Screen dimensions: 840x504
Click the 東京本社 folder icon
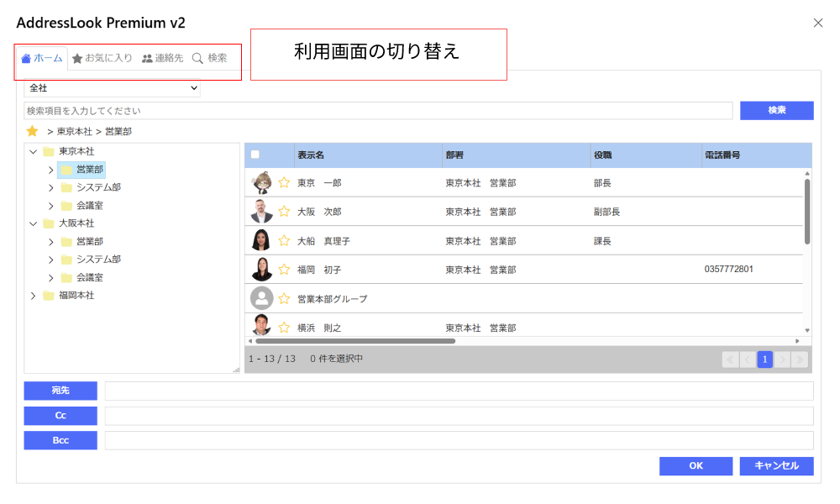48,152
